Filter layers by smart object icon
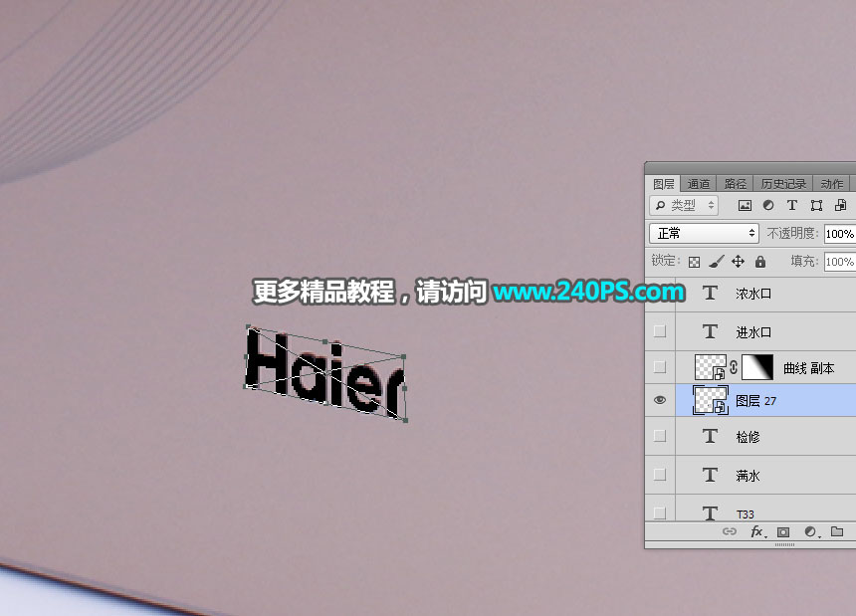 pos(841,205)
